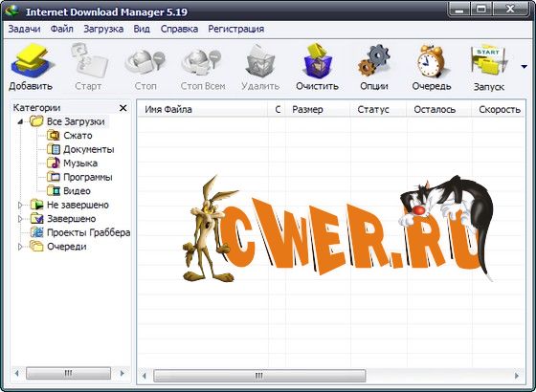The height and width of the screenshot is (392, 536).
Task: Open Опции gear icon
Action: click(x=374, y=61)
